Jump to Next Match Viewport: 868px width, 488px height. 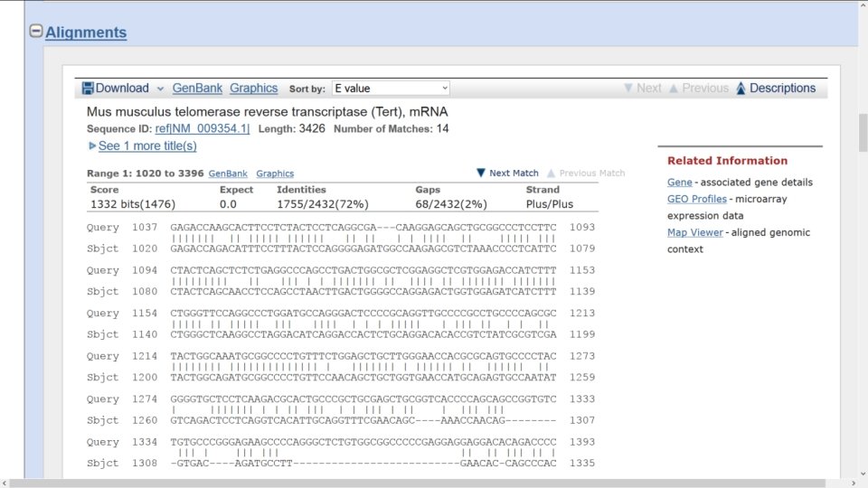coord(514,173)
